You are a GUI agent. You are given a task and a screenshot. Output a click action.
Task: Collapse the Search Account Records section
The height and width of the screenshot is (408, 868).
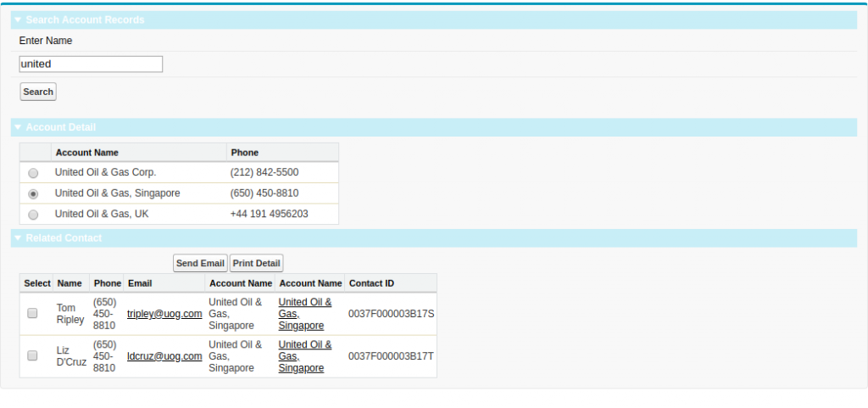[18, 20]
